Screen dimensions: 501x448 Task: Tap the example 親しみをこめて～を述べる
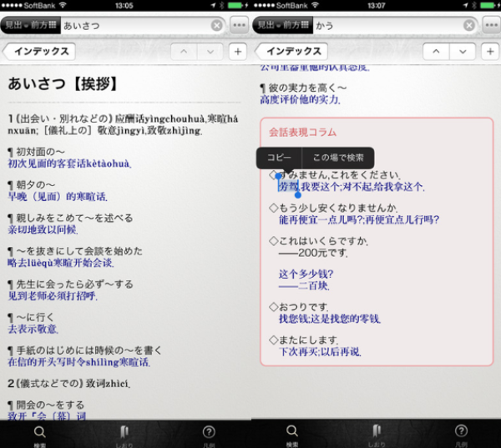[x=70, y=218]
